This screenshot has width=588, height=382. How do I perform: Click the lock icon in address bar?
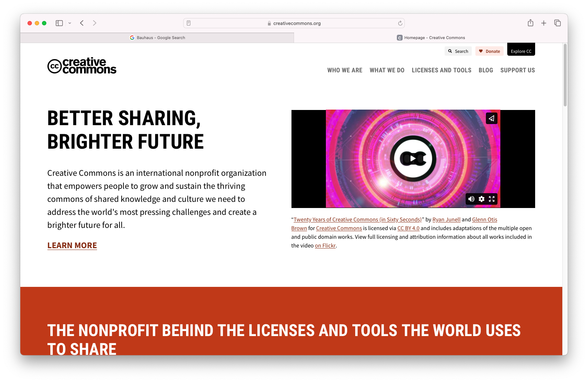(269, 23)
